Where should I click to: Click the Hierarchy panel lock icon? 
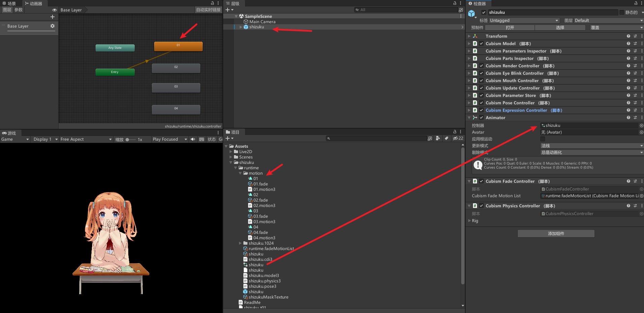coord(455,3)
